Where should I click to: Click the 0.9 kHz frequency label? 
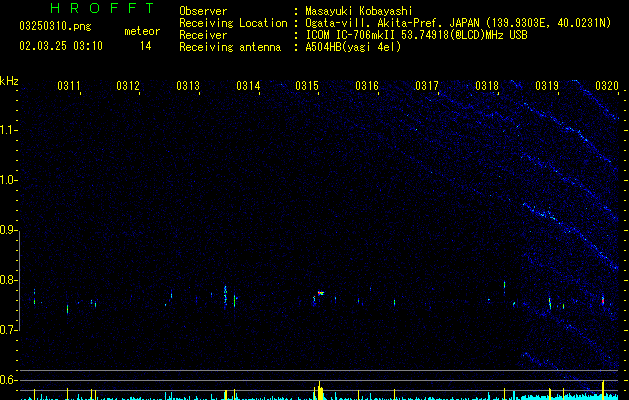8,230
